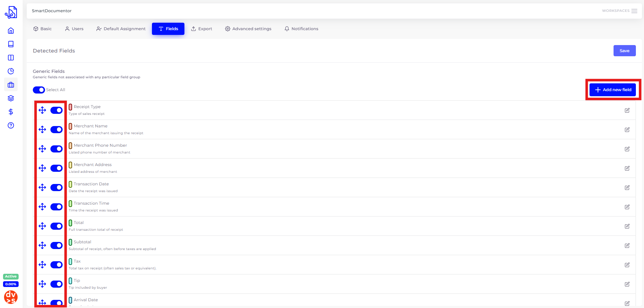Click the color swatch beside Subtotal
This screenshot has height=308, width=644.
[70, 242]
